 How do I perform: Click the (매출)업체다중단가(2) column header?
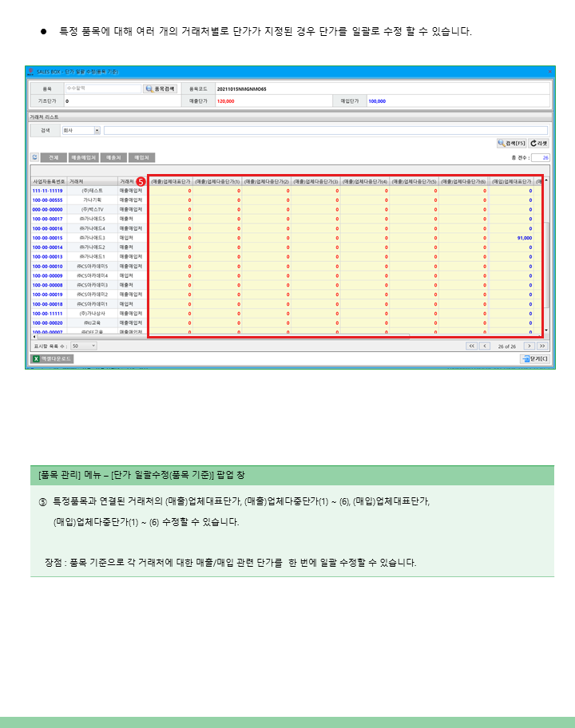coord(267,181)
